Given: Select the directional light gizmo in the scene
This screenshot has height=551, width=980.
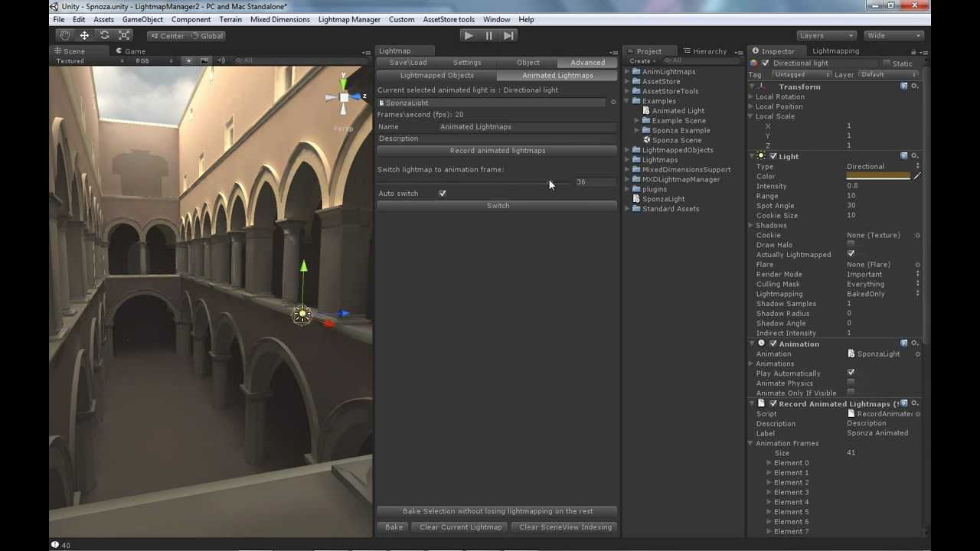Looking at the screenshot, I should click(302, 315).
